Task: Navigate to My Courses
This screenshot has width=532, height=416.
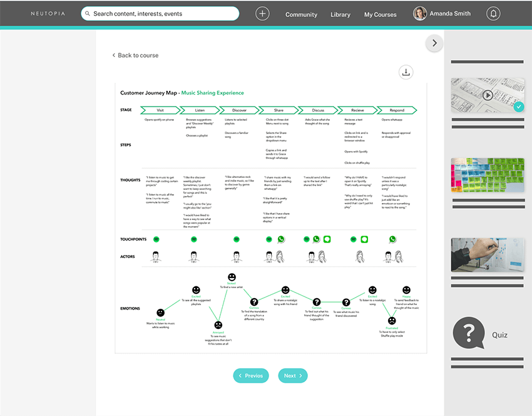Action: click(x=381, y=14)
